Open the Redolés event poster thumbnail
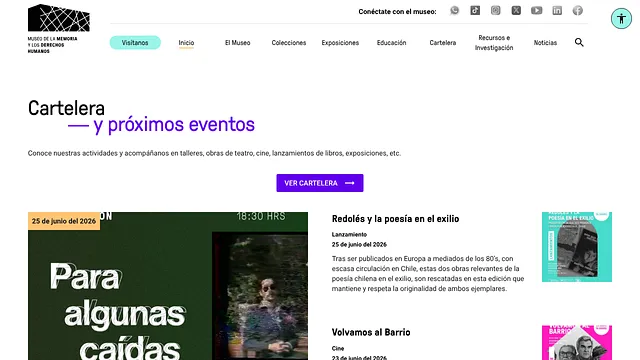 tap(577, 247)
